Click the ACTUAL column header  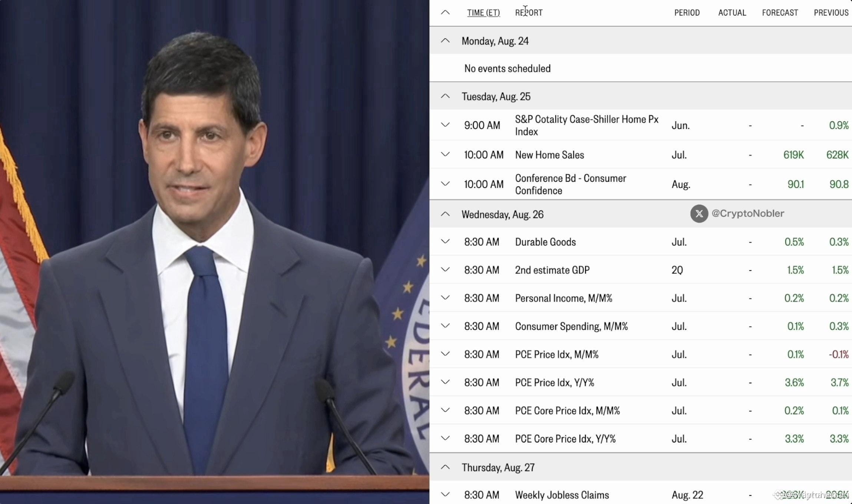pyautogui.click(x=732, y=13)
